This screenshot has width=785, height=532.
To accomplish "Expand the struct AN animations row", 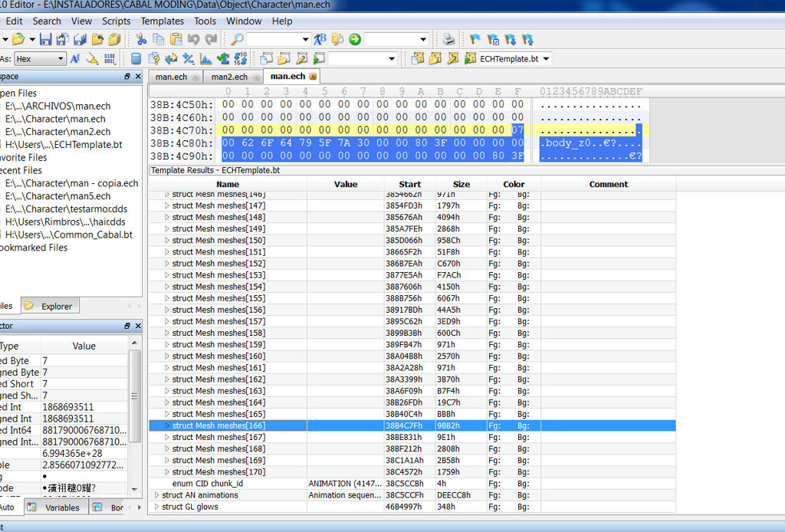I will (157, 495).
